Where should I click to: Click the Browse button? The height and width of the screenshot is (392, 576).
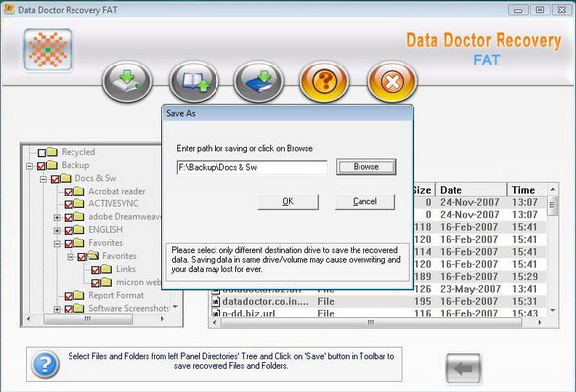tap(366, 167)
